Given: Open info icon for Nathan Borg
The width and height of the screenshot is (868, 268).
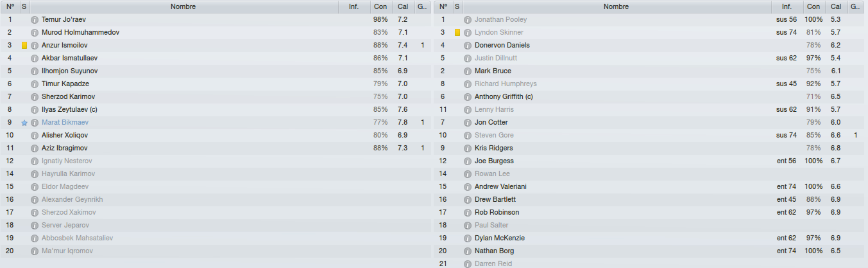Looking at the screenshot, I should (x=468, y=251).
